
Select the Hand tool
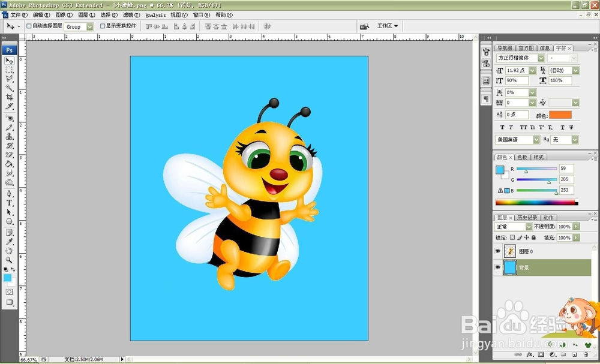click(x=10, y=251)
